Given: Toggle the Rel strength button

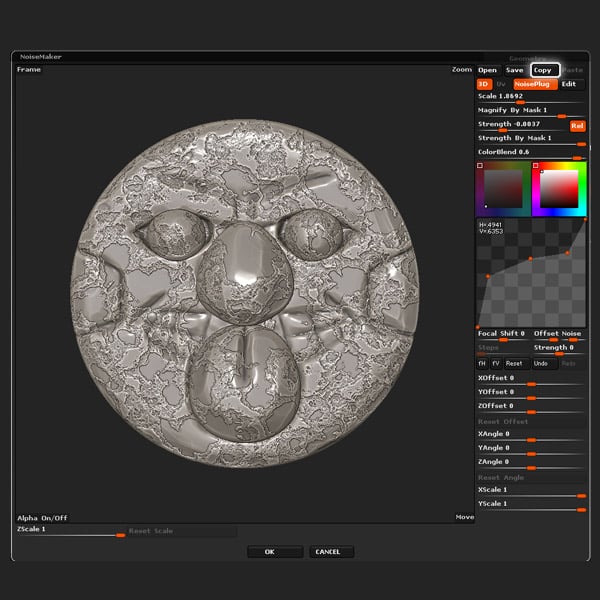Looking at the screenshot, I should click(577, 126).
